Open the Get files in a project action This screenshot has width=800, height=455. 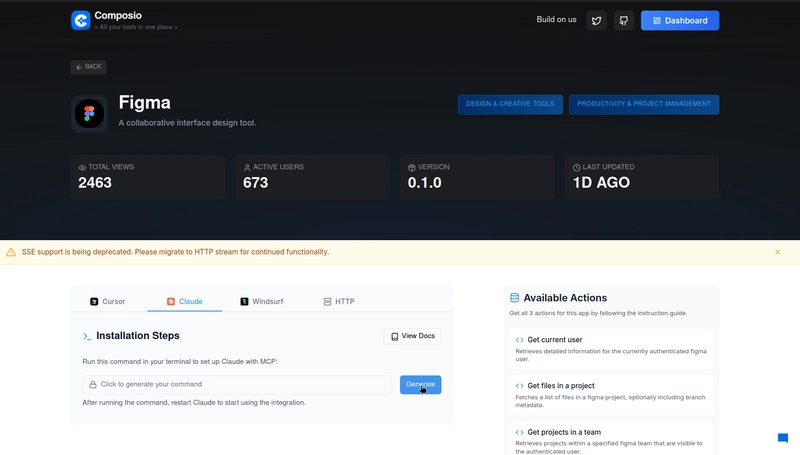(x=611, y=395)
